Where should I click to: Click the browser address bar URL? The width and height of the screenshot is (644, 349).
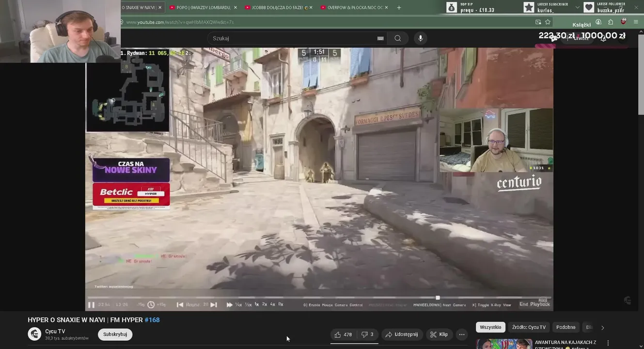coord(180,22)
